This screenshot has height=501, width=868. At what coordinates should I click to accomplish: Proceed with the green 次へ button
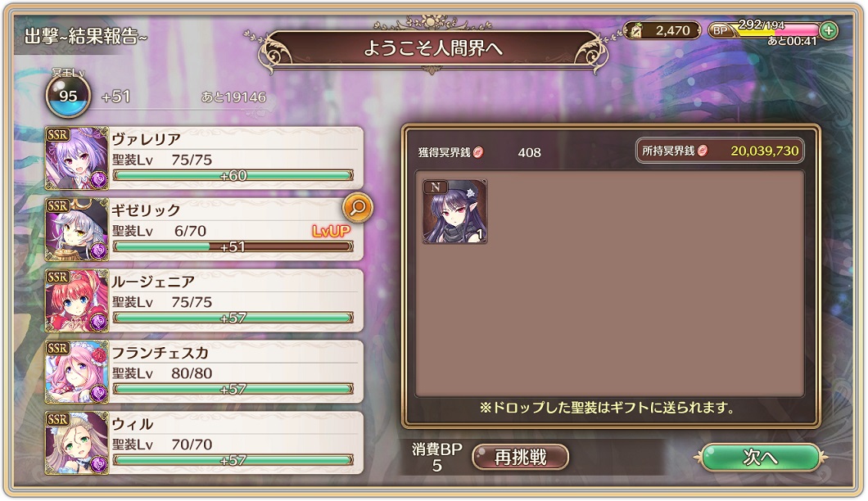click(760, 458)
